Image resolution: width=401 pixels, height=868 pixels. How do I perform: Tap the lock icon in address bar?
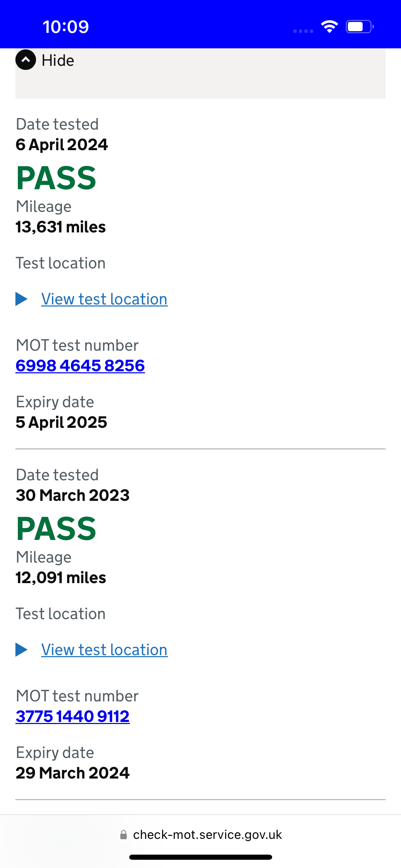124,835
